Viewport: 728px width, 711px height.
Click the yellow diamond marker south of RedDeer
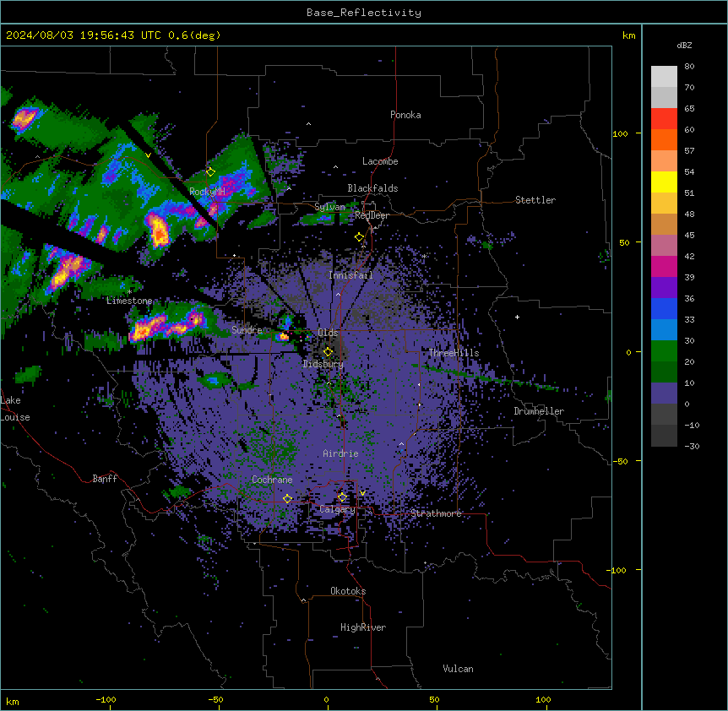tap(359, 237)
